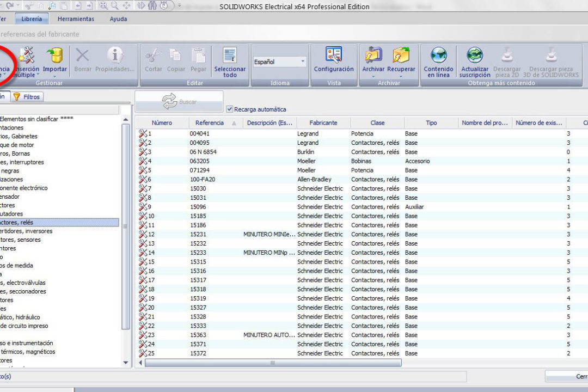Viewport: 588px width, 392px height.
Task: Open Propiedades info icon
Action: point(115,56)
